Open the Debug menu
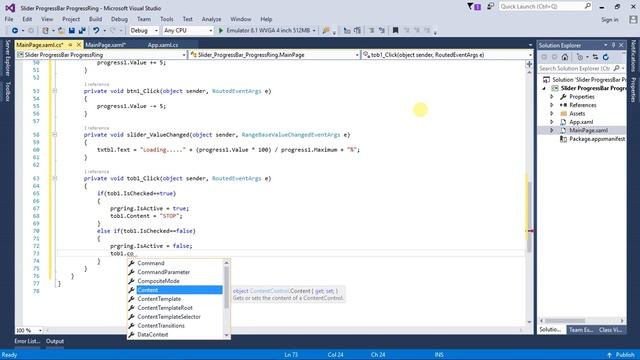The image size is (640, 360). coord(119,19)
